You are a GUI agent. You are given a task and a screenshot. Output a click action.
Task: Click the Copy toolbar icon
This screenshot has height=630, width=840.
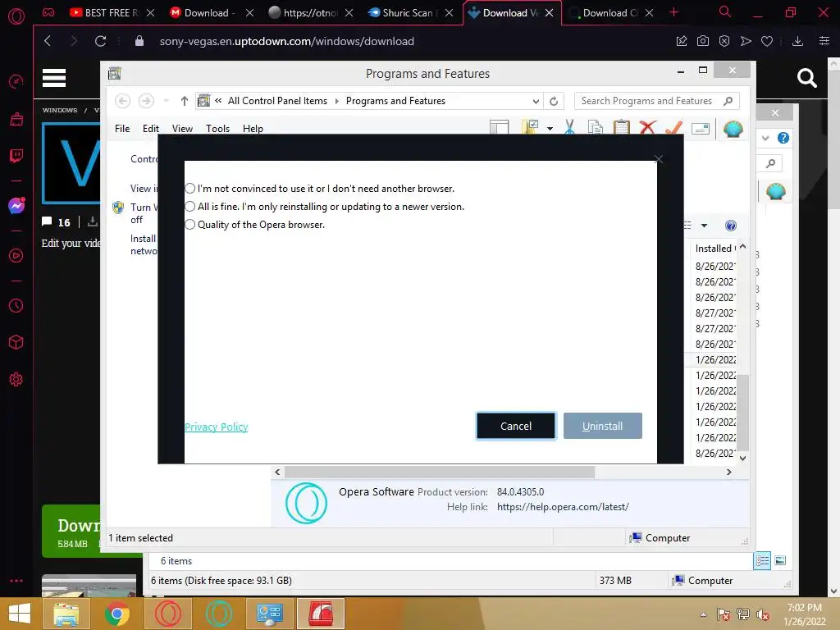coord(596,127)
